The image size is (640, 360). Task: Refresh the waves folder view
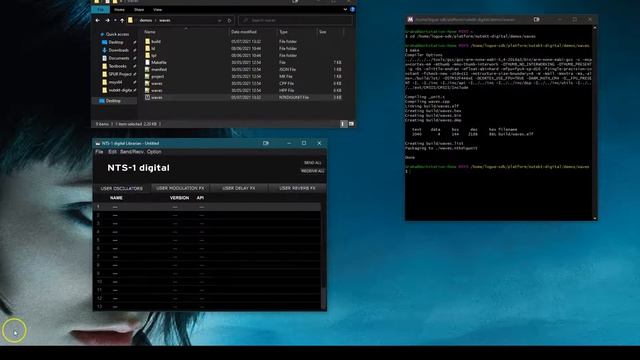pos(229,20)
